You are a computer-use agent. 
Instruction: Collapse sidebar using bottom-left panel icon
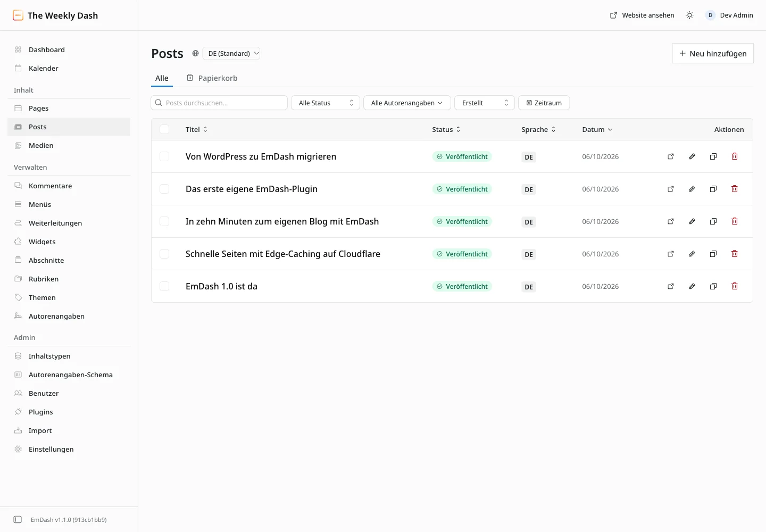[x=18, y=520]
